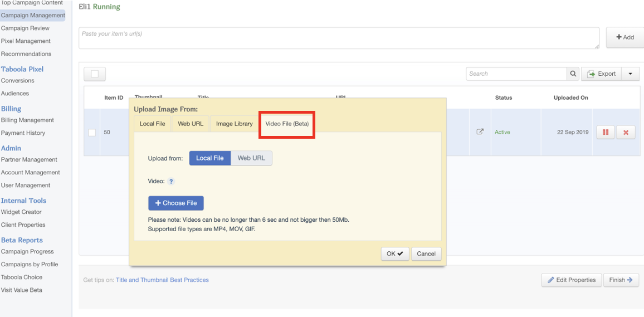Switch to the Local File tab
The width and height of the screenshot is (644, 317).
[153, 124]
